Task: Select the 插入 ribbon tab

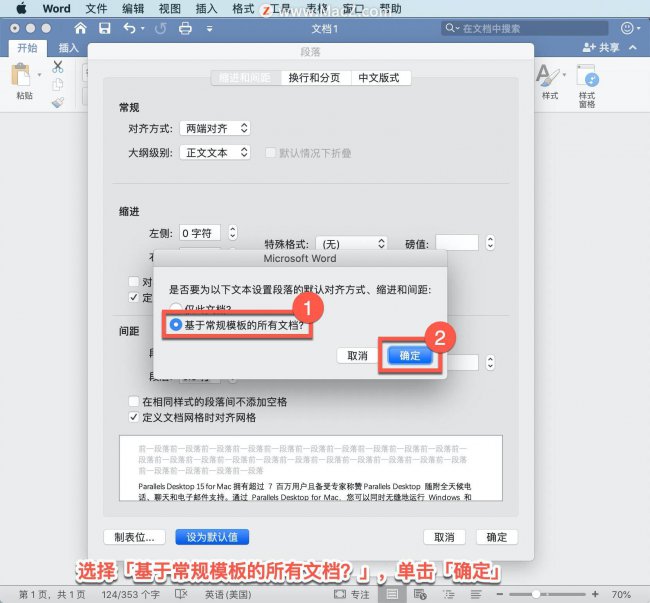Action: click(x=68, y=48)
